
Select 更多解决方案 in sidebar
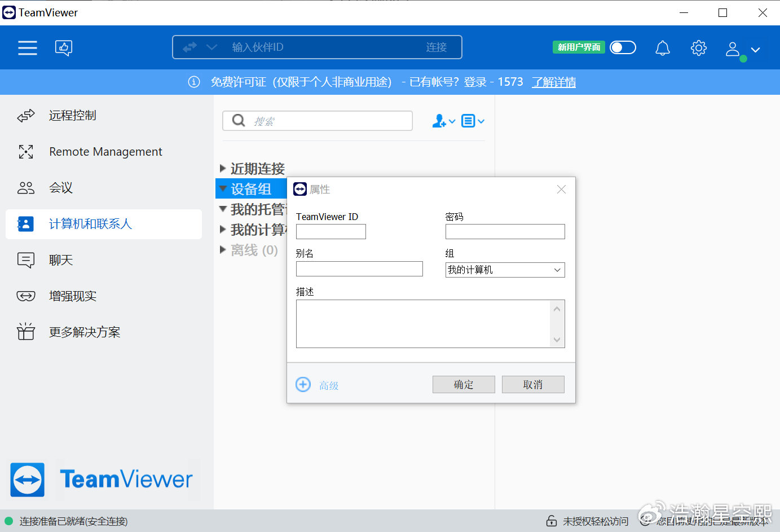104,332
